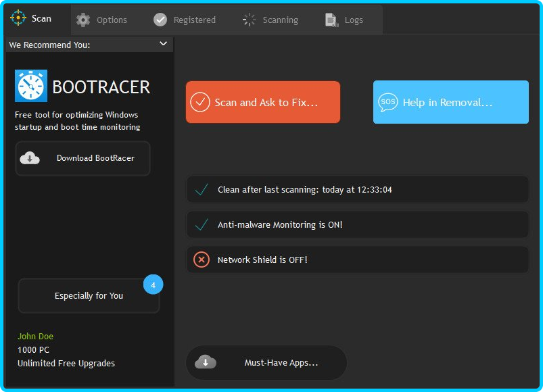Click the cloud download icon beside Download BootRacer
The image size is (543, 392).
[x=30, y=158]
